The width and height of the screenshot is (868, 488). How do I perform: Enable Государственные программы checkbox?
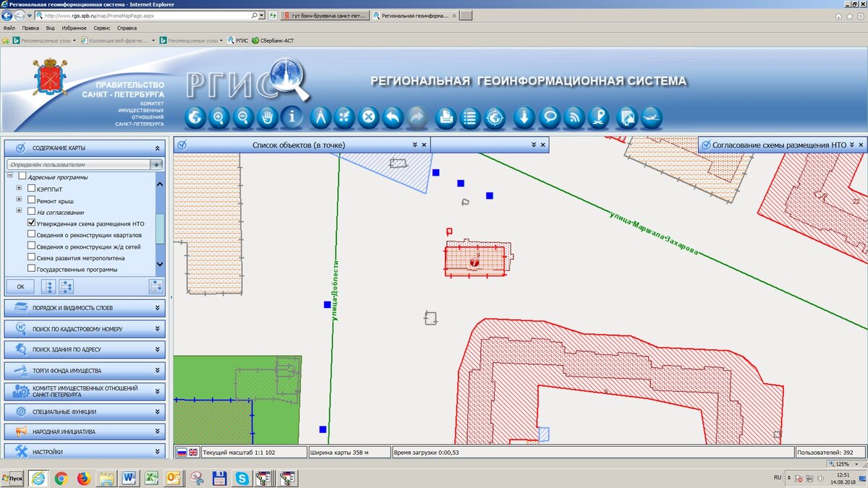click(31, 269)
